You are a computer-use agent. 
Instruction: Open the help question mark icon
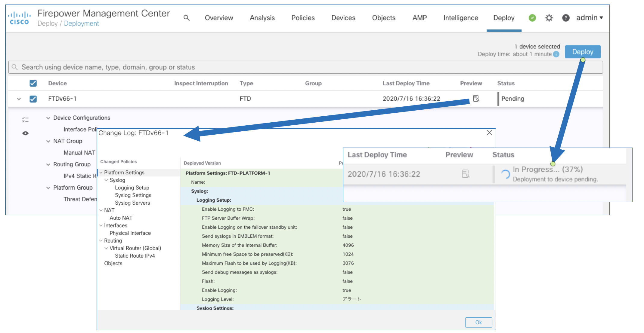(565, 18)
